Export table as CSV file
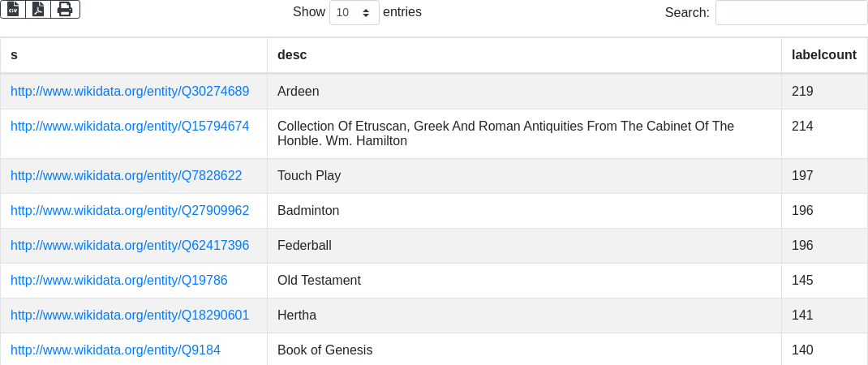This screenshot has height=365, width=868. tap(13, 9)
